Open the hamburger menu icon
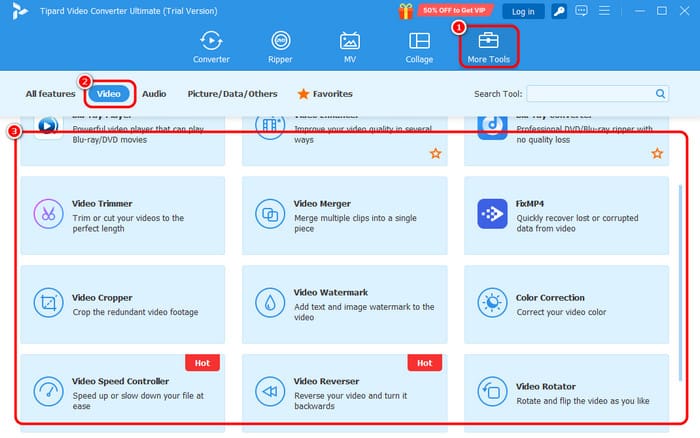Image resolution: width=700 pixels, height=438 pixels. click(604, 10)
